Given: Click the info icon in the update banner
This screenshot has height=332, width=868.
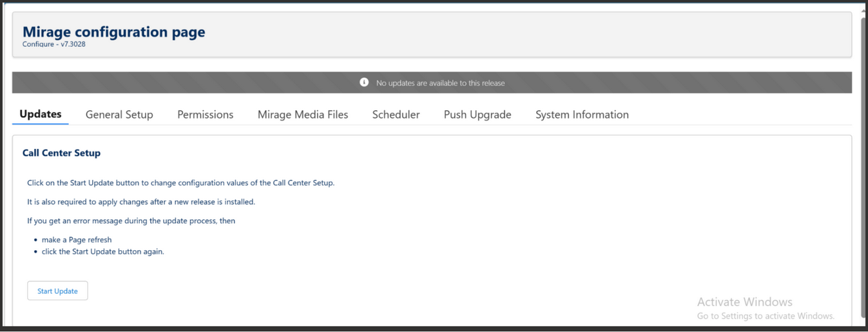Looking at the screenshot, I should [364, 83].
